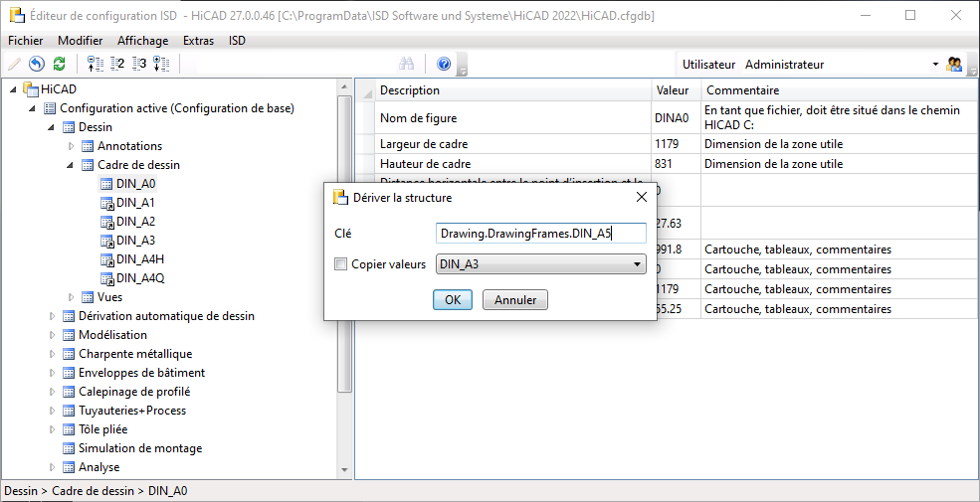The height and width of the screenshot is (502, 980).
Task: Select the Simulation de montage node
Action: pyautogui.click(x=140, y=448)
